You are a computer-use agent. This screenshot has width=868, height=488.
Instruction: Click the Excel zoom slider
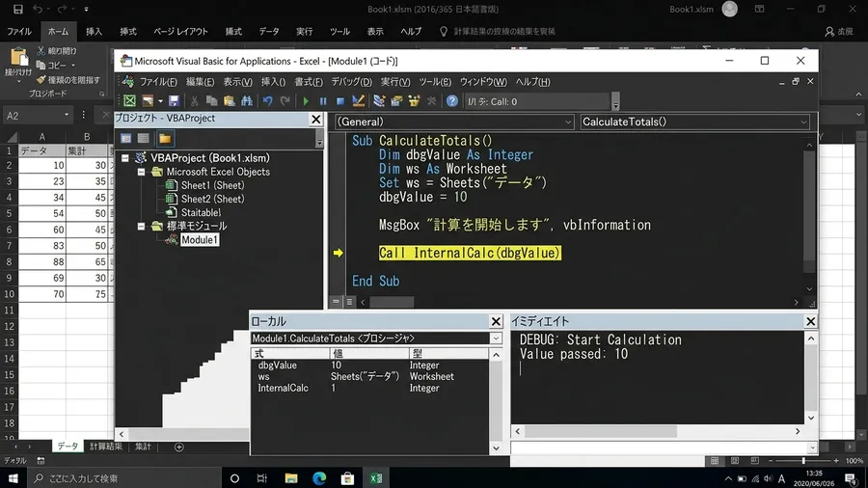pyautogui.click(x=803, y=460)
